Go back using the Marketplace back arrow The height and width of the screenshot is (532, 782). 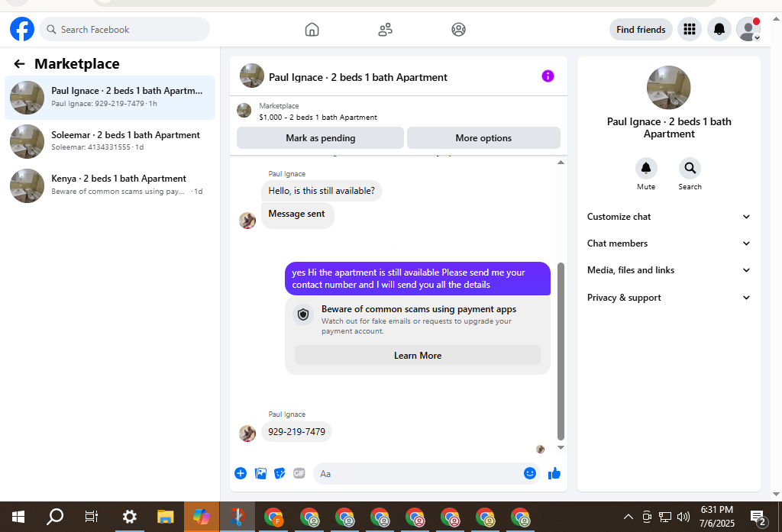point(19,64)
